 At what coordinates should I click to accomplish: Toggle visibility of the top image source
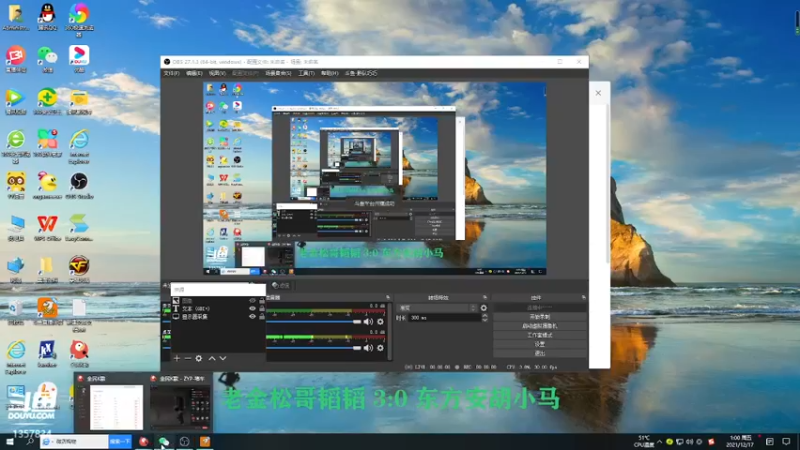pos(252,301)
